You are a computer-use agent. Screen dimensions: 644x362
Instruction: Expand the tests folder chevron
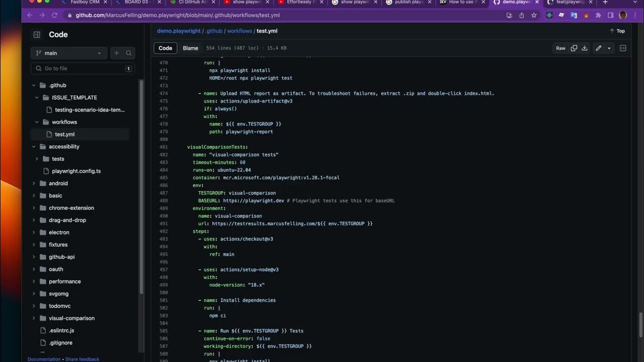click(37, 159)
